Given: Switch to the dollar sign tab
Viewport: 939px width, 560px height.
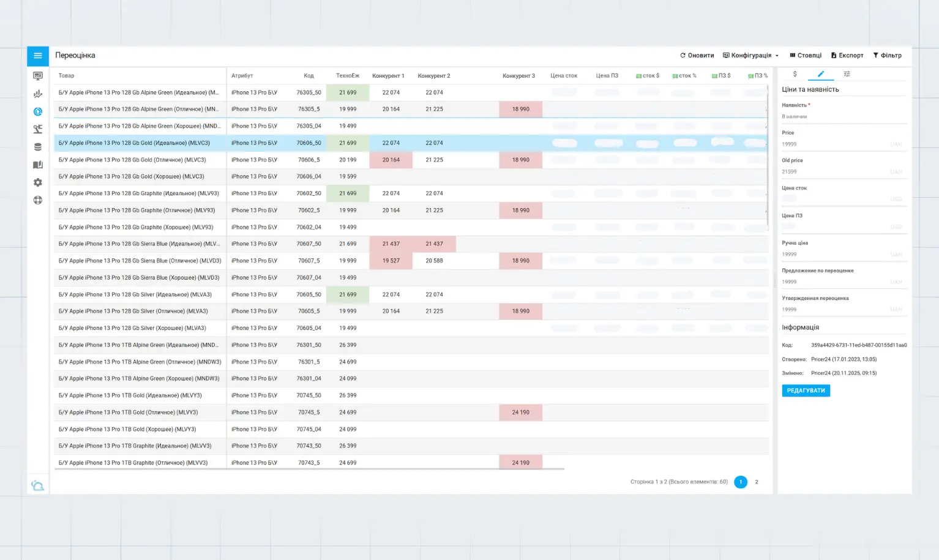Looking at the screenshot, I should tap(795, 74).
